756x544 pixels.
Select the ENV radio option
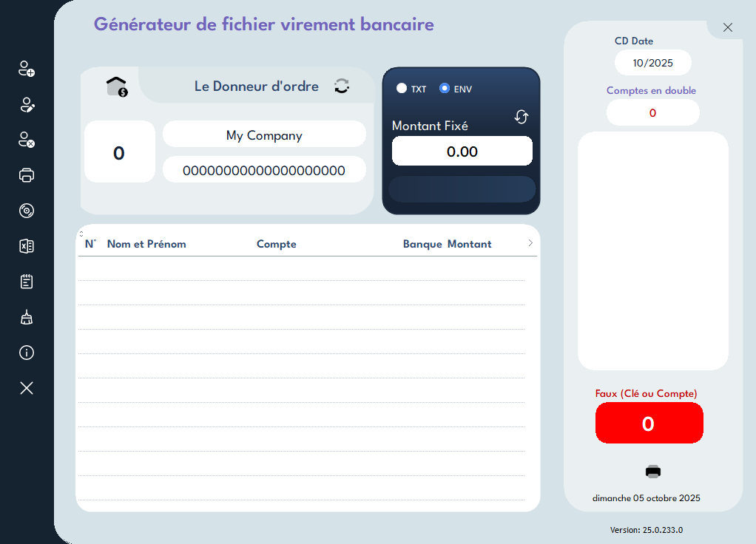pos(445,89)
